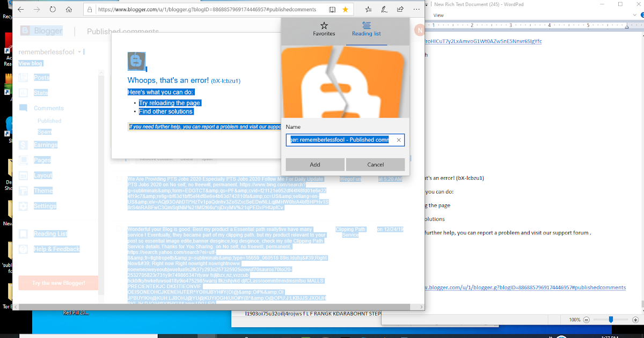This screenshot has height=338, width=644.
Task: Click the Blogger icon in the error dialog
Action: (x=136, y=61)
